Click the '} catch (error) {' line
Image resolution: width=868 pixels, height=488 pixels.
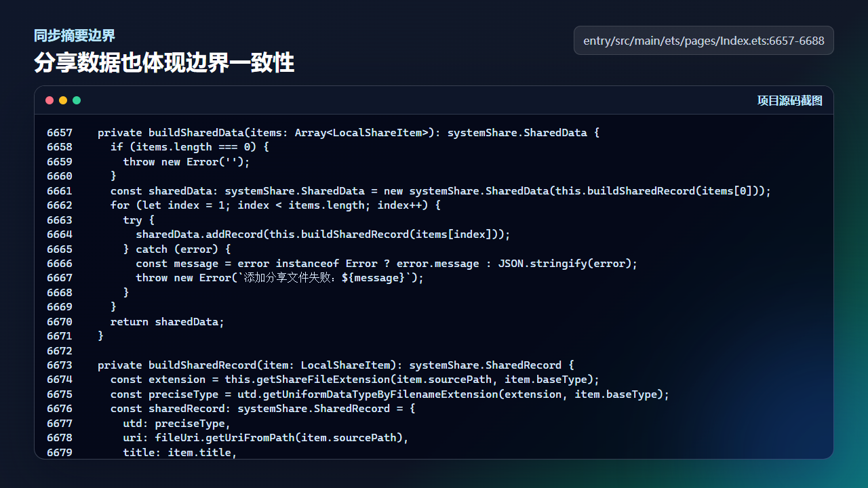pos(177,249)
